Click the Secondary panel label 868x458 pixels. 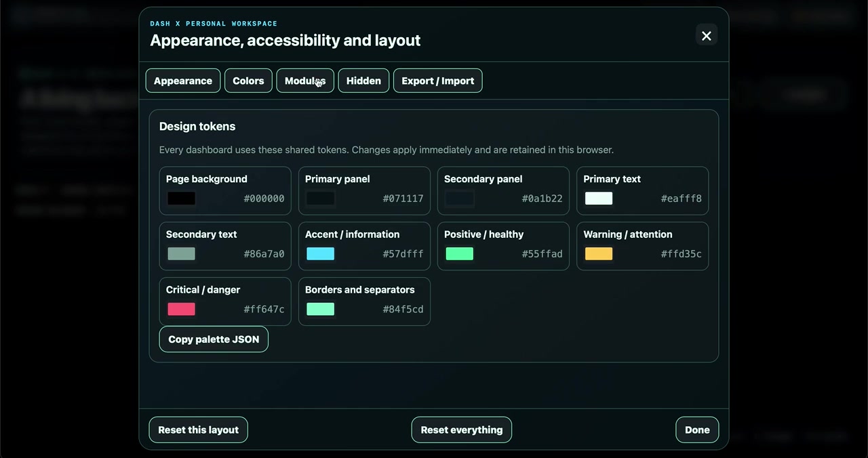(484, 179)
